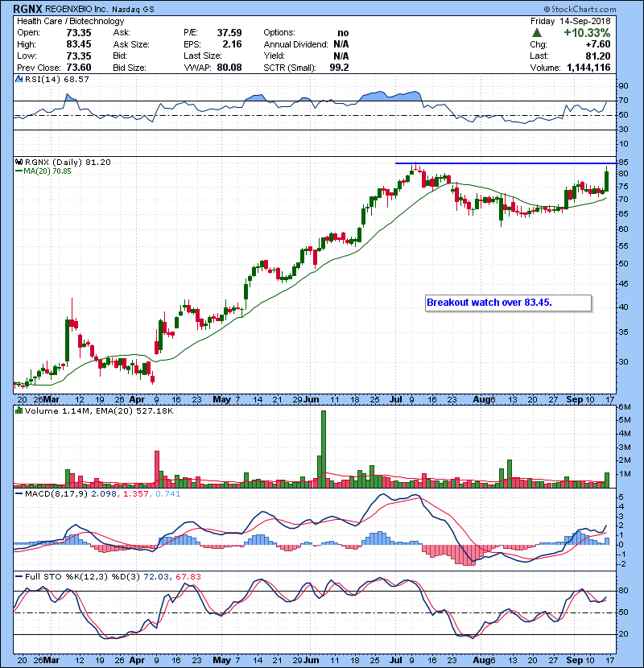The height and width of the screenshot is (668, 644).
Task: Click the Aug label on the price chart date axis
Action: [x=481, y=400]
